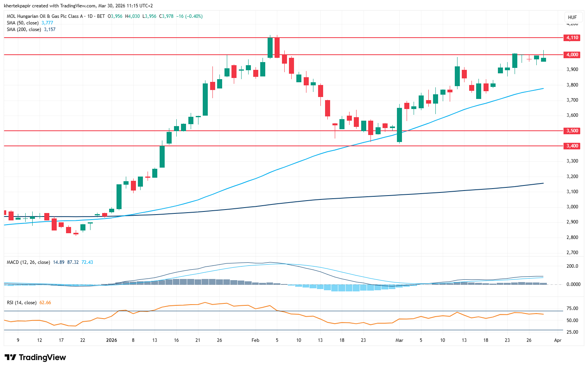Select the 3,500 red price label
Viewport: 588px width, 369px height.
click(572, 131)
